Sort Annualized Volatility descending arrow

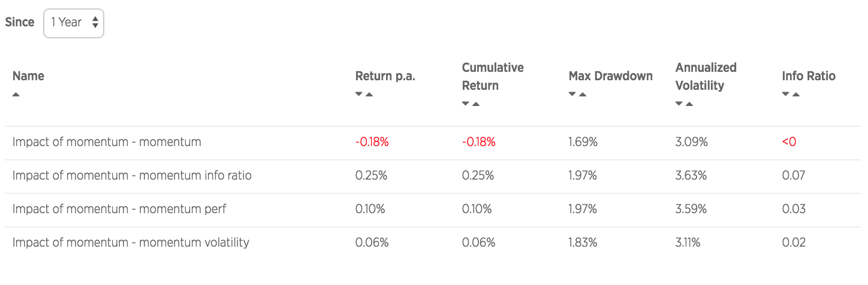pyautogui.click(x=679, y=104)
